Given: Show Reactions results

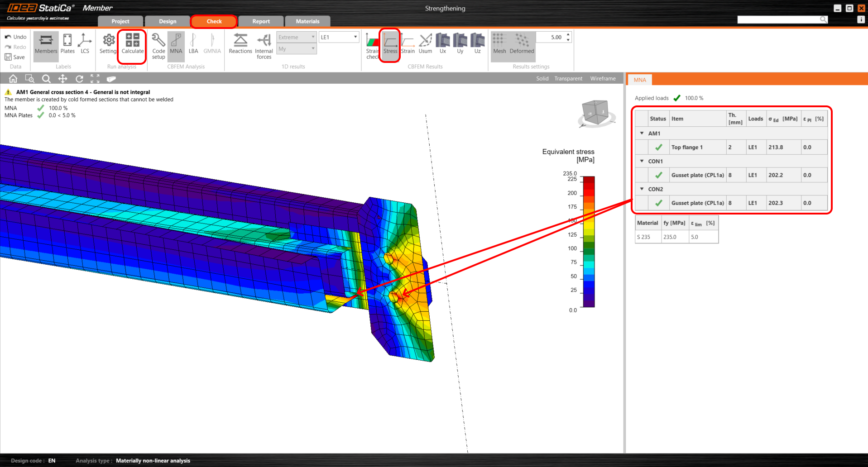Looking at the screenshot, I should pyautogui.click(x=240, y=44).
